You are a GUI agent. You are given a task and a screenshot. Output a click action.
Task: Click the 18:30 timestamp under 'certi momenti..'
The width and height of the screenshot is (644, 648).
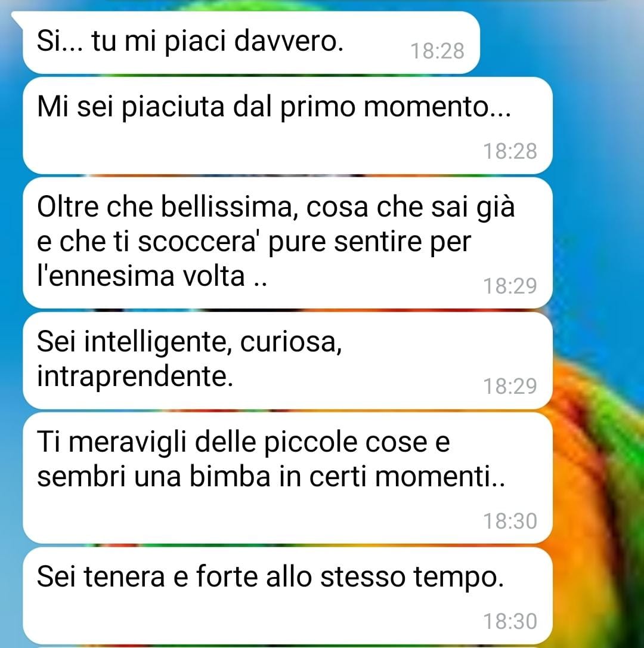(510, 521)
